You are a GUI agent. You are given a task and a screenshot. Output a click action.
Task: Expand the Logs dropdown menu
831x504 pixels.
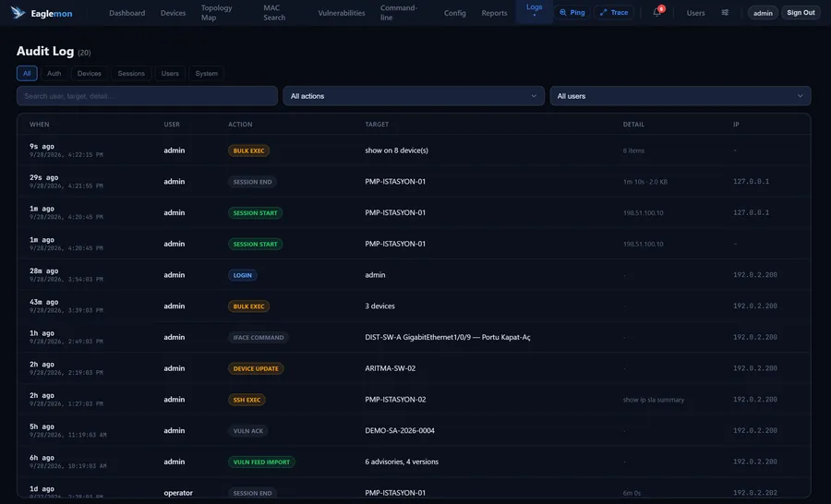click(x=535, y=10)
